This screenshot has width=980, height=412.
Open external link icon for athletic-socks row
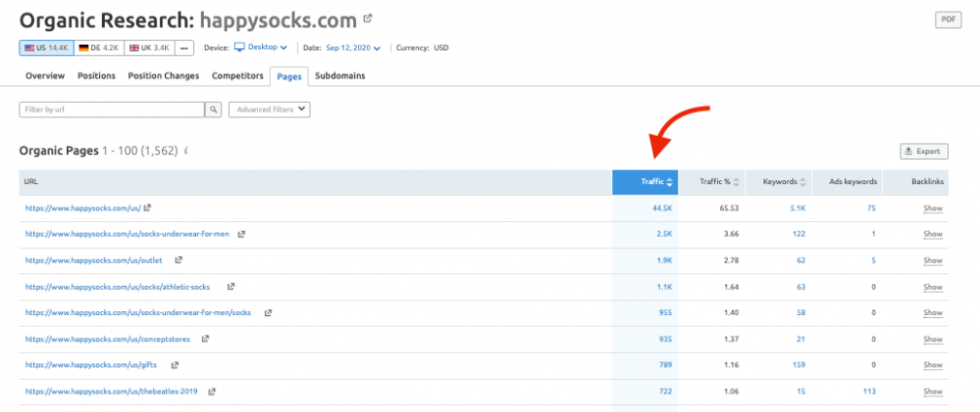point(231,287)
